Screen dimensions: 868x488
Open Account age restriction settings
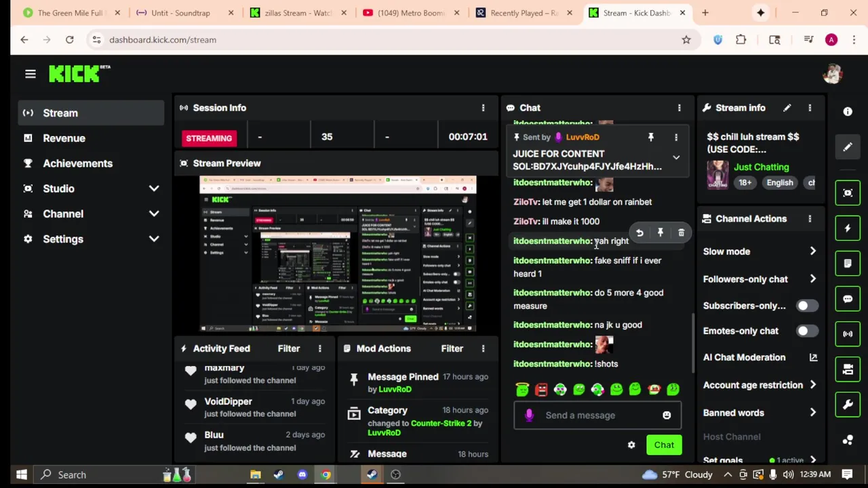pos(759,385)
